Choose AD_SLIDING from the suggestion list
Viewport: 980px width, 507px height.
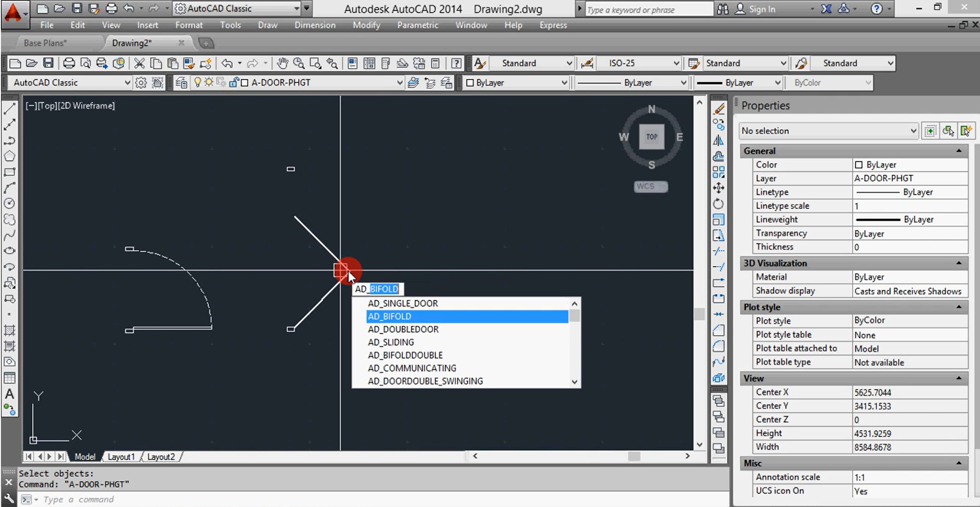click(390, 342)
